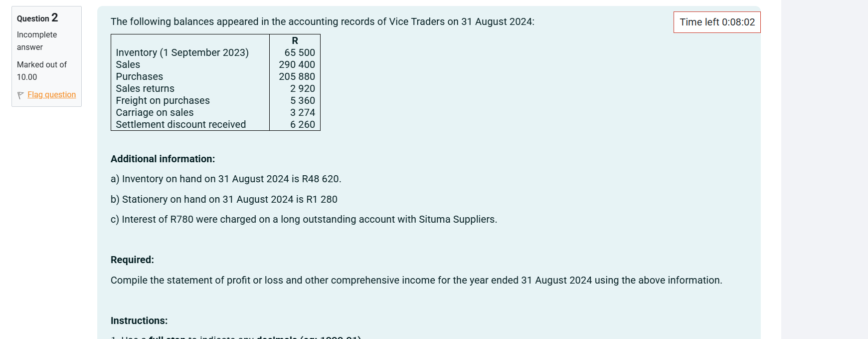Click item b) stationery on hand text
This screenshot has width=868, height=339.
pos(224,199)
